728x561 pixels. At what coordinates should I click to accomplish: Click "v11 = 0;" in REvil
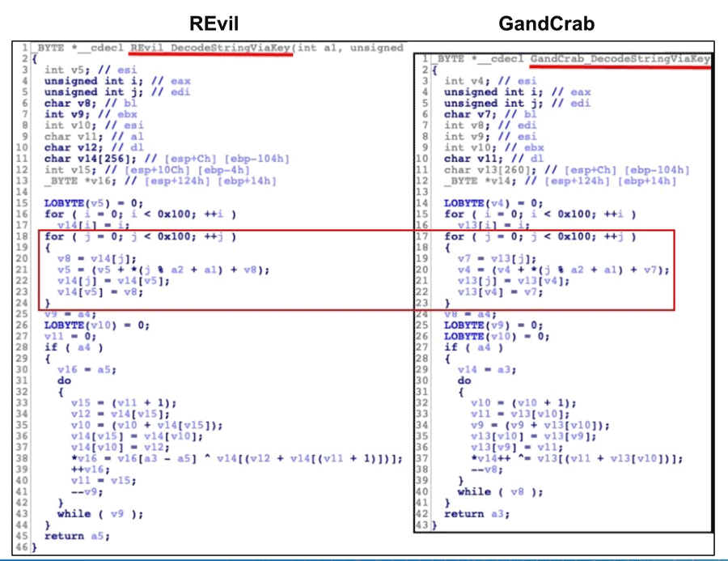(70, 337)
